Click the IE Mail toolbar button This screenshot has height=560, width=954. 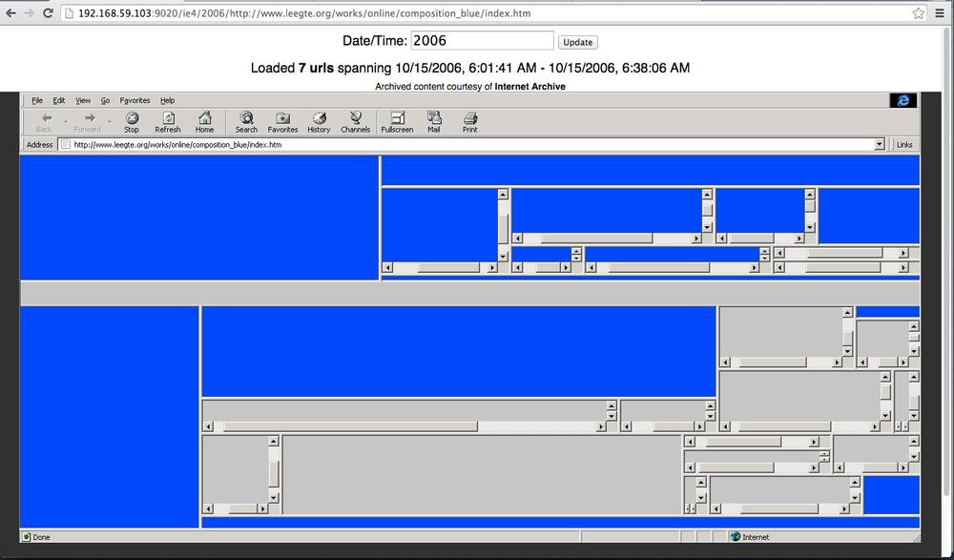(434, 122)
